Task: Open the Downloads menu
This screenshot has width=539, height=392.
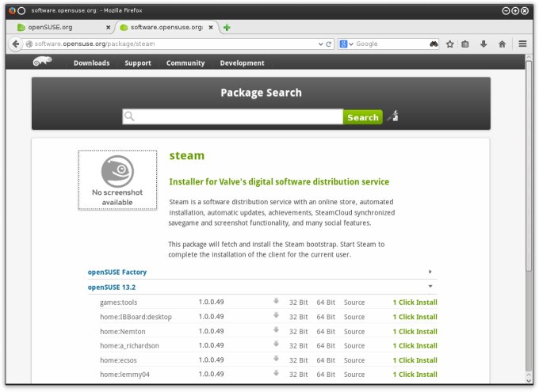Action: 91,63
